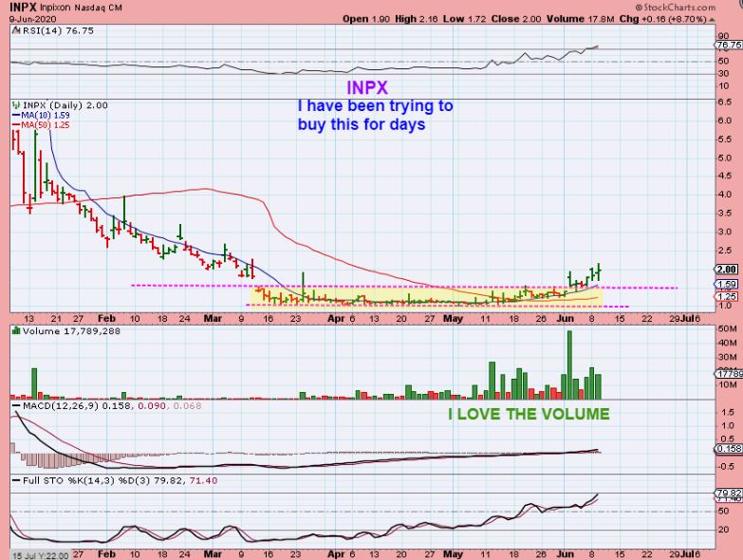Viewport: 743px width, 560px height.
Task: Click the StockCharts.com copyright text
Action: 676,7
